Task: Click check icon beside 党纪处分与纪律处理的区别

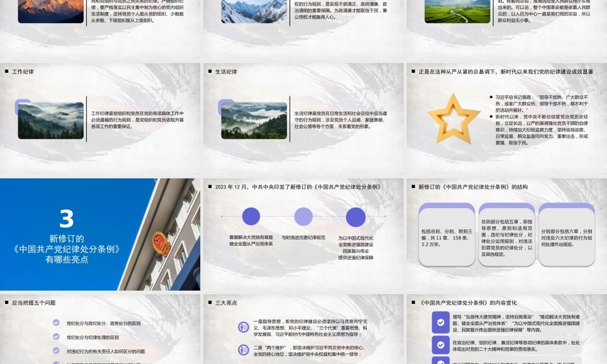Action: [x=56, y=337]
